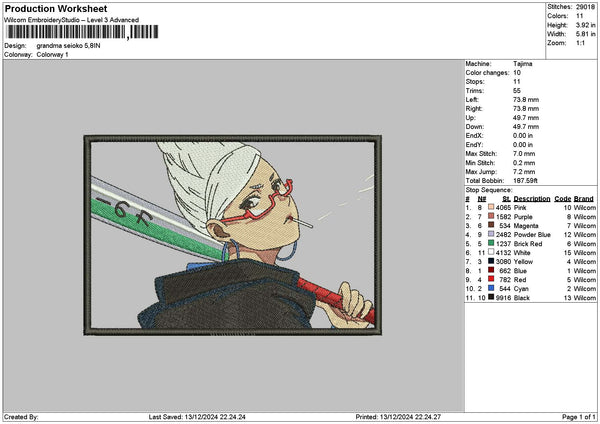This screenshot has width=600, height=424.
Task: Click the Powder Blue thread color swatch
Action: (491, 235)
